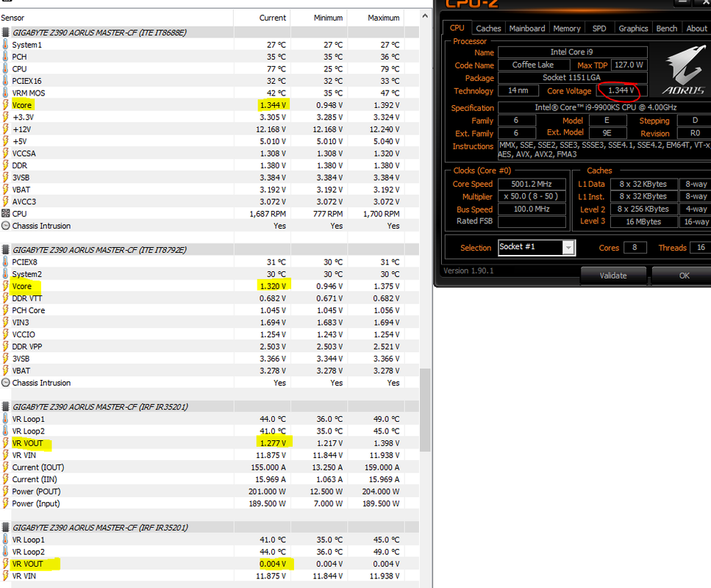The image size is (711, 588).
Task: Select the first VR VIN row label
Action: [x=24, y=455]
